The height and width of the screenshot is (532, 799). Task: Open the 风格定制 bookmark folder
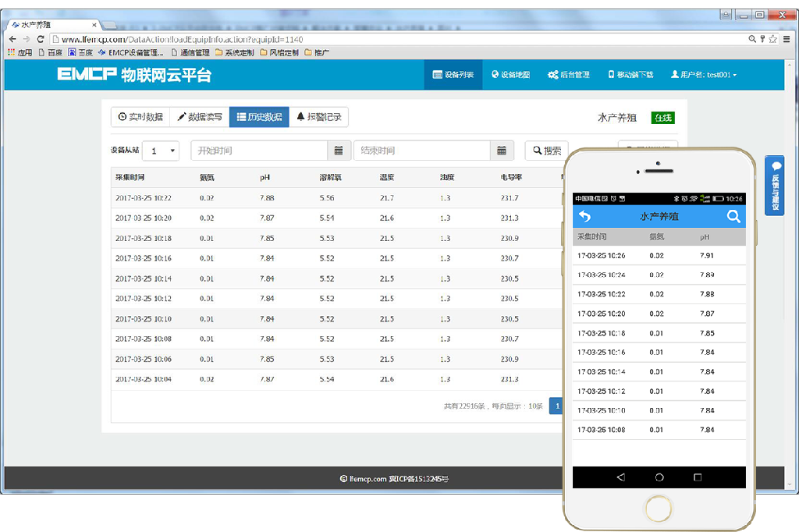tap(279, 52)
